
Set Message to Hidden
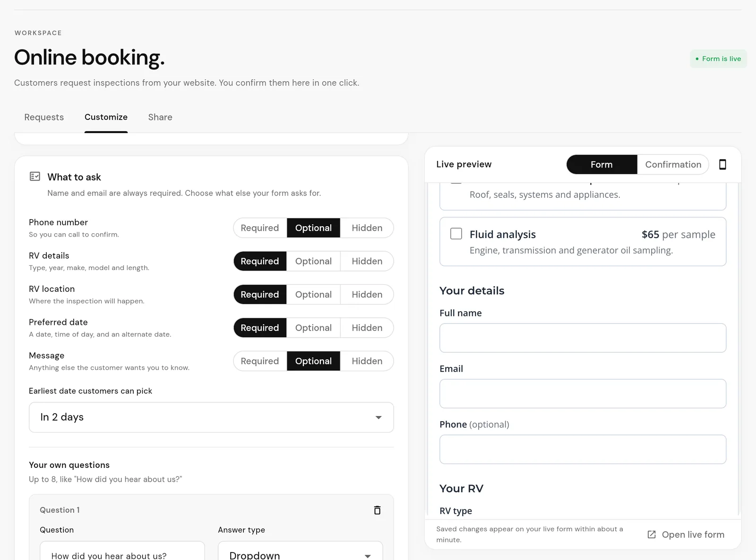[x=367, y=361]
